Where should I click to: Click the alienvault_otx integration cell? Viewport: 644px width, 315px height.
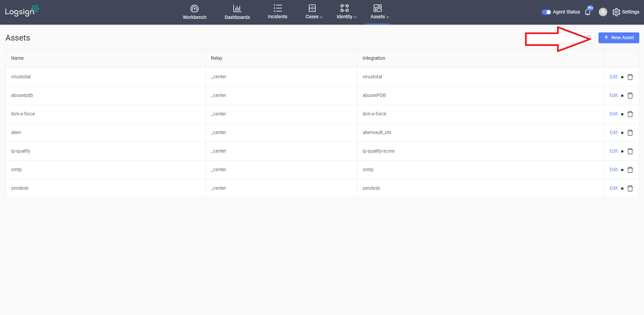coord(480,133)
